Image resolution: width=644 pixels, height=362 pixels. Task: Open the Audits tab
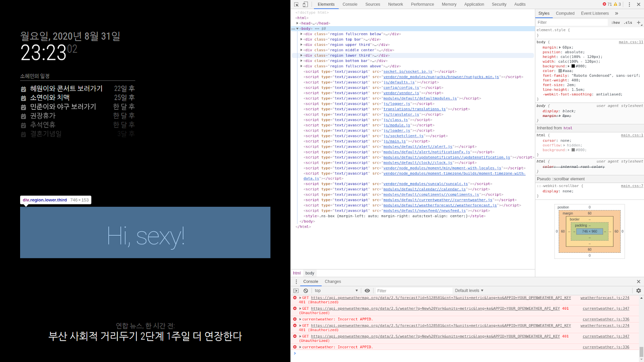point(520,4)
